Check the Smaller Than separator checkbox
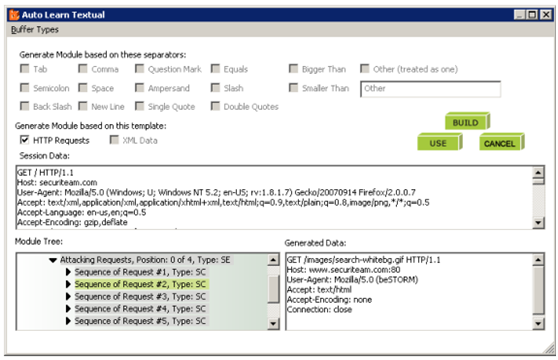This screenshot has height=360, width=558. [293, 88]
